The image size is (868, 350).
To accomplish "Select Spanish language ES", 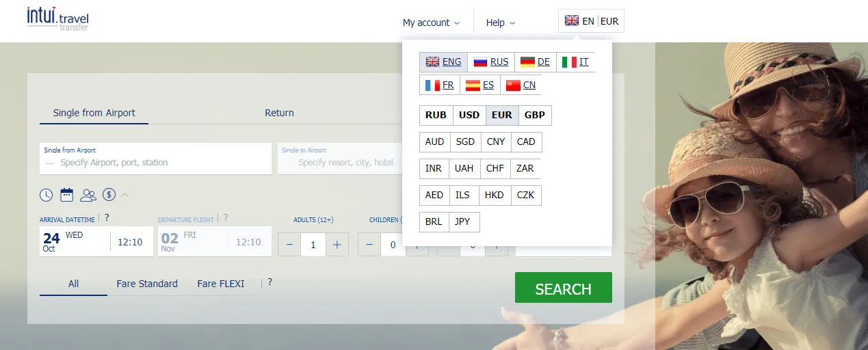I will [480, 85].
